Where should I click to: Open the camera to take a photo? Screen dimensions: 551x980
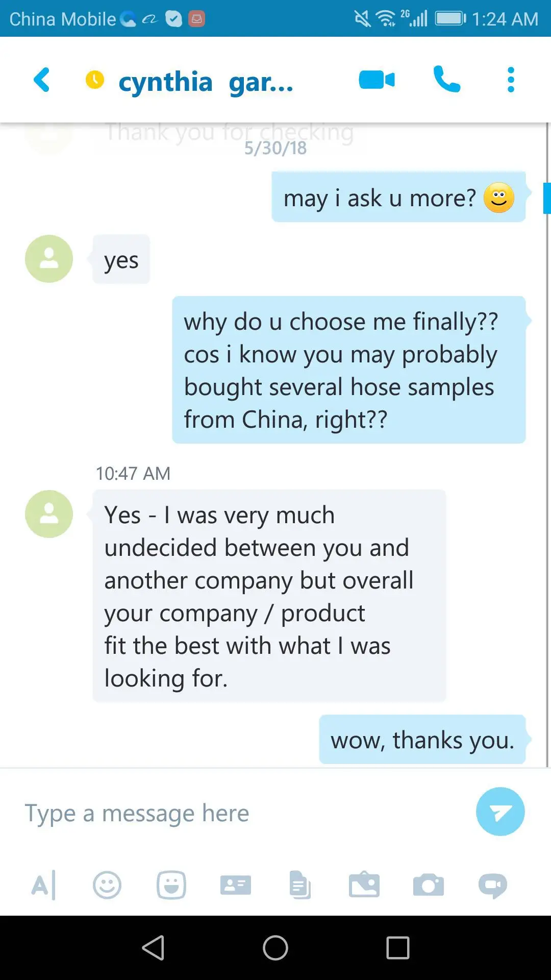pos(429,885)
